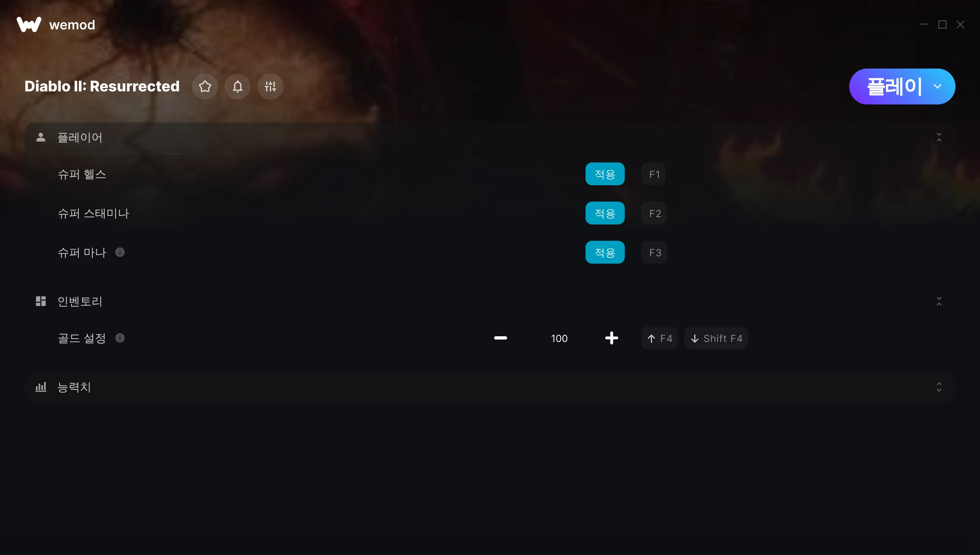980x555 pixels.
Task: Click the gold value field showing 100
Action: (x=559, y=338)
